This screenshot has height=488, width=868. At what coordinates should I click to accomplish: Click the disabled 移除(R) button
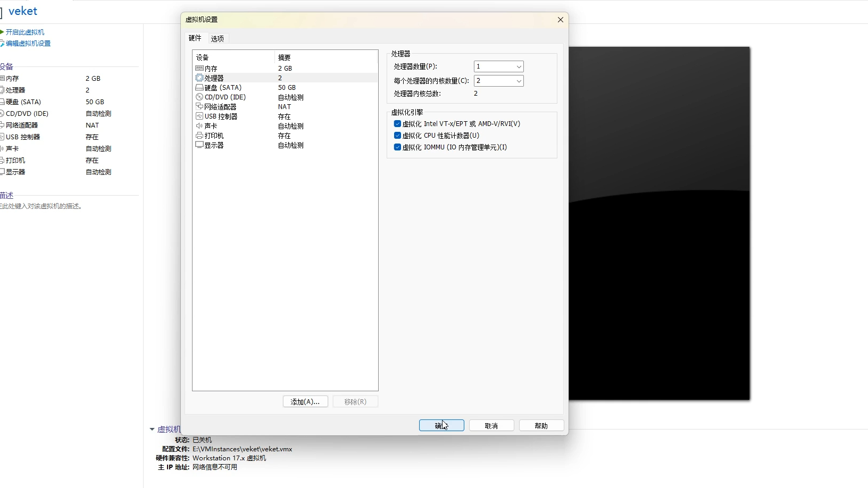tap(355, 401)
